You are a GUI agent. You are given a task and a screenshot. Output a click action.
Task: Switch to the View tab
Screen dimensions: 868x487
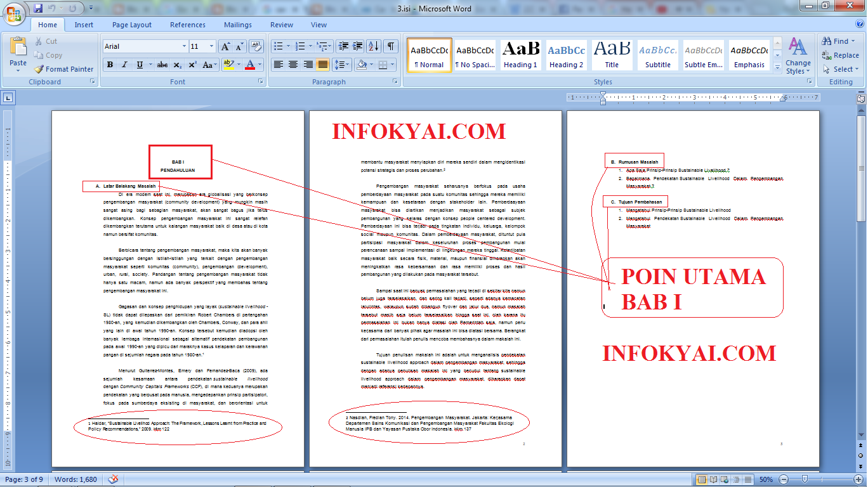pyautogui.click(x=319, y=25)
